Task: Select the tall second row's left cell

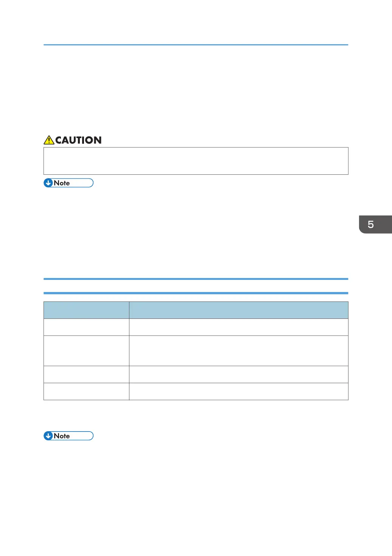Action: [86, 351]
